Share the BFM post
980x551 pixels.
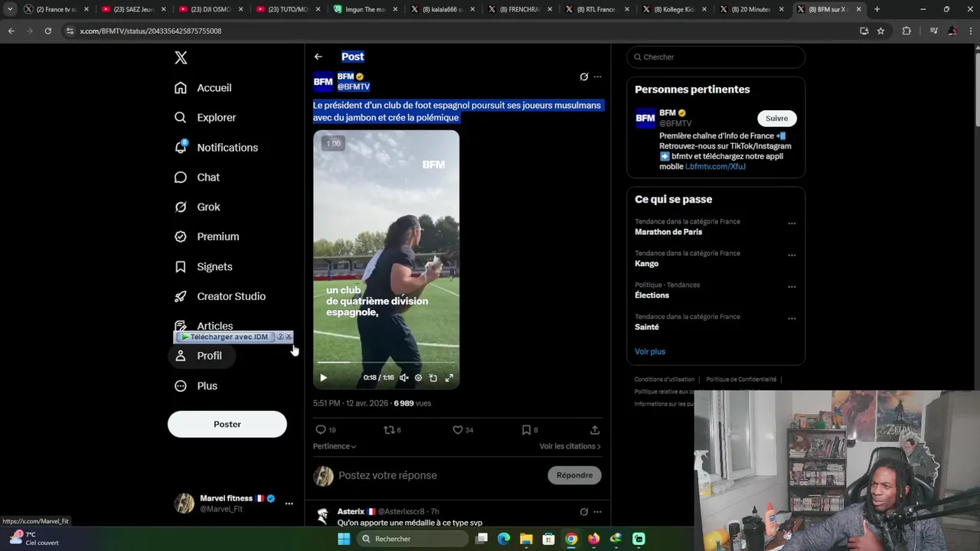[x=595, y=430]
